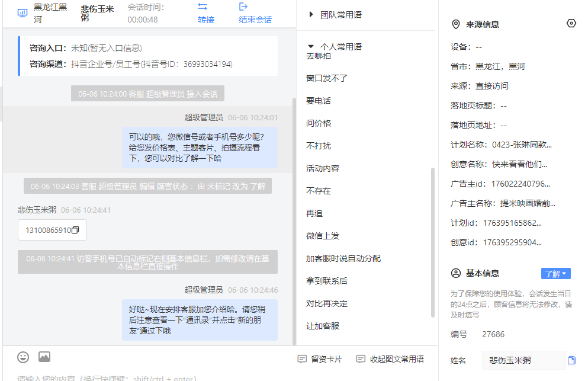The height and width of the screenshot is (381, 588).
Task: Click the 咨询渠道 抖音企业号 info line
Action: coord(131,64)
